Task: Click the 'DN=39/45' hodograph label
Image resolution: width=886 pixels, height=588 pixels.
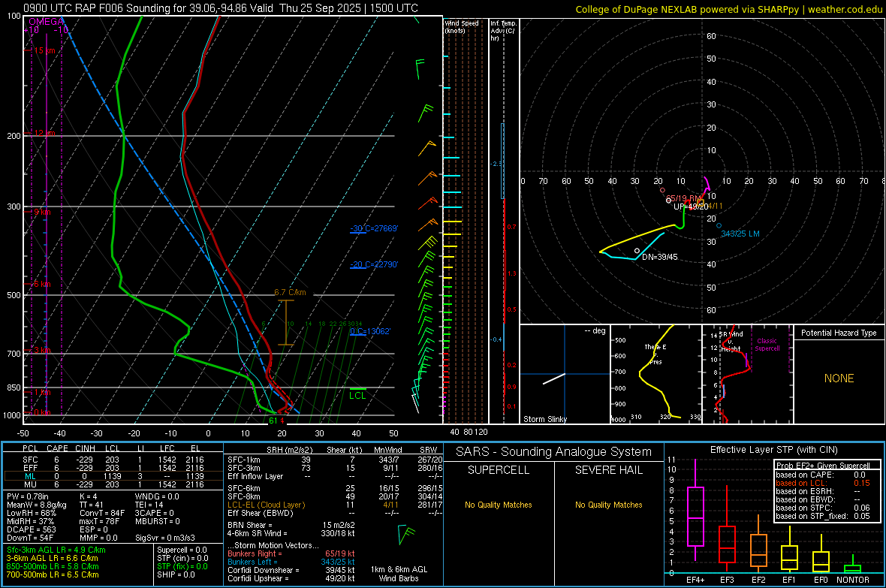Action: click(659, 257)
